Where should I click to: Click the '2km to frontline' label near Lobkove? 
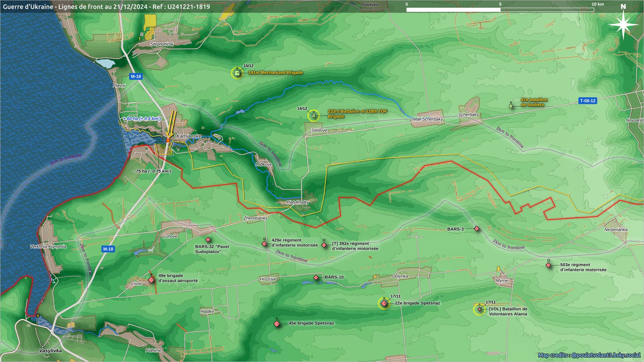pyautogui.click(x=270, y=154)
